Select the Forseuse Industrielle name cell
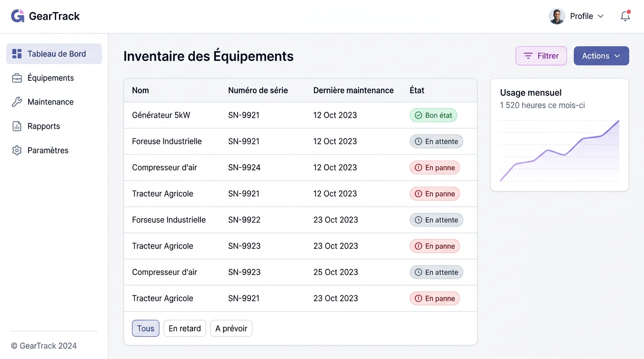The height and width of the screenshot is (359, 644). (169, 220)
